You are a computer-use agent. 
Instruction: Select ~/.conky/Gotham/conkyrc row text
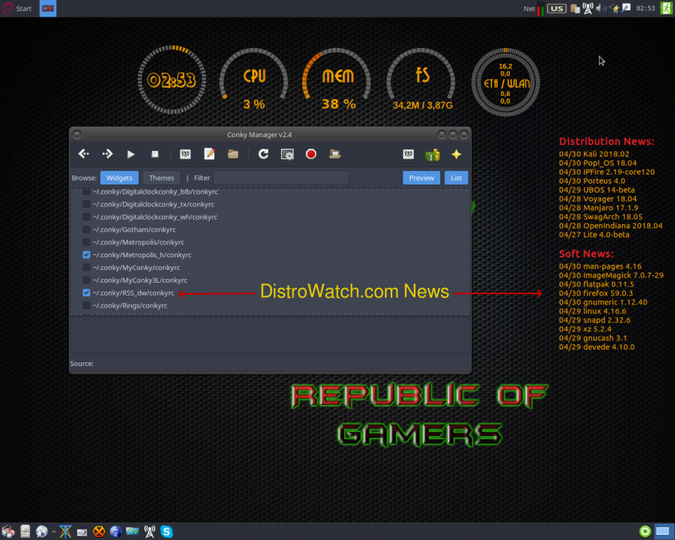(134, 230)
